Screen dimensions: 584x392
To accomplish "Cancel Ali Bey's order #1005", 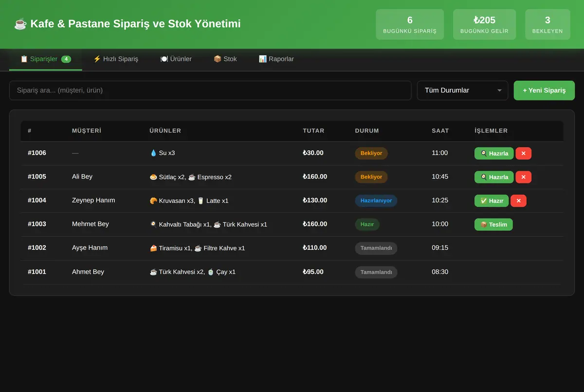I will 523,177.
